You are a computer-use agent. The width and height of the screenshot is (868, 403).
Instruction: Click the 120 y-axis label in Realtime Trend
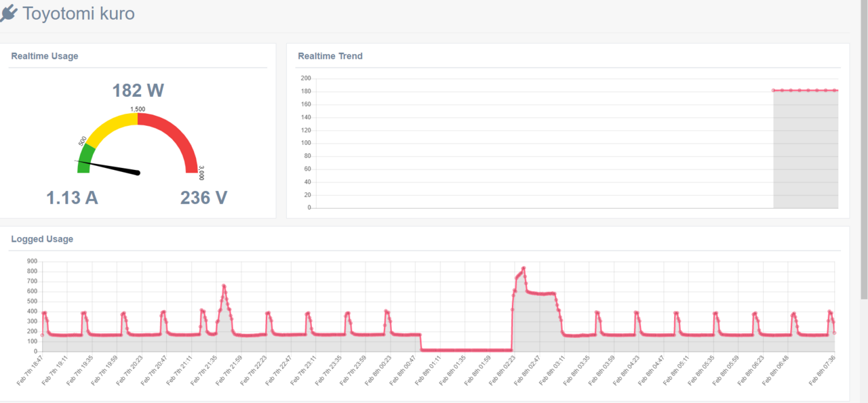click(305, 130)
